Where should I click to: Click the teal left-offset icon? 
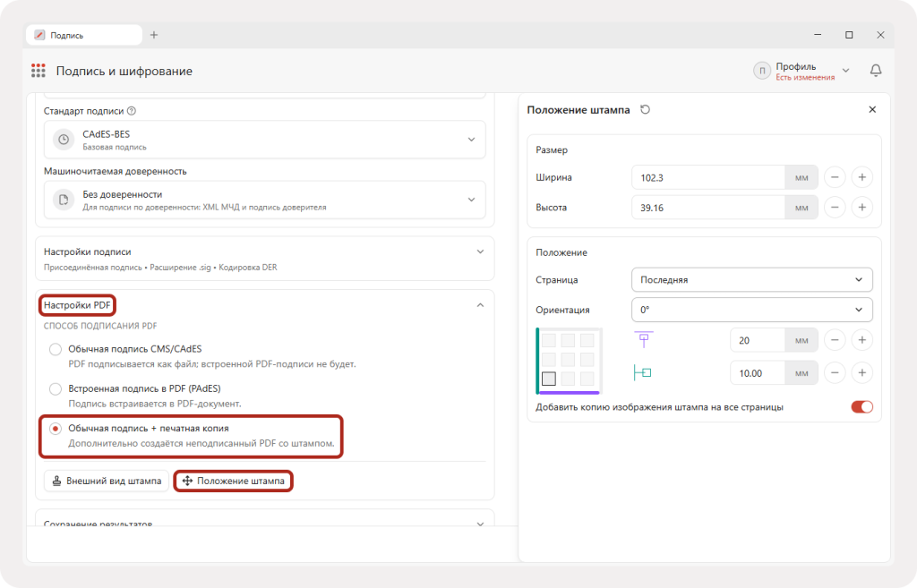click(x=643, y=372)
